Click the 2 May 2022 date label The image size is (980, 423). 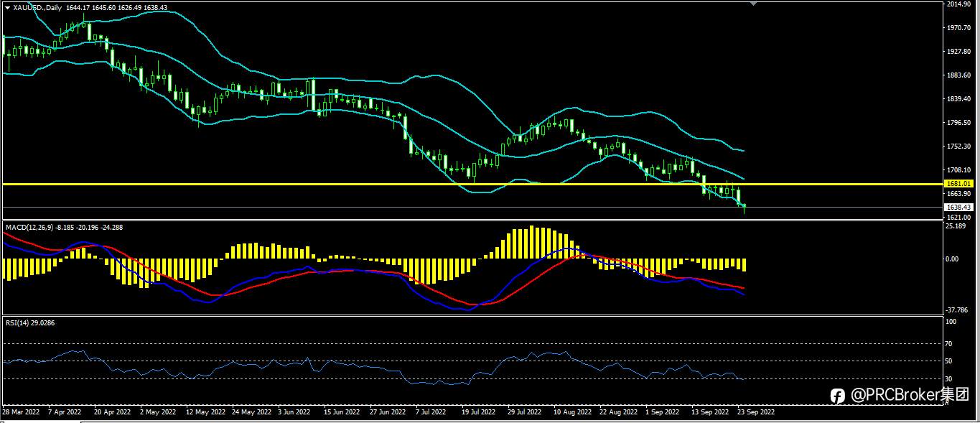(158, 413)
